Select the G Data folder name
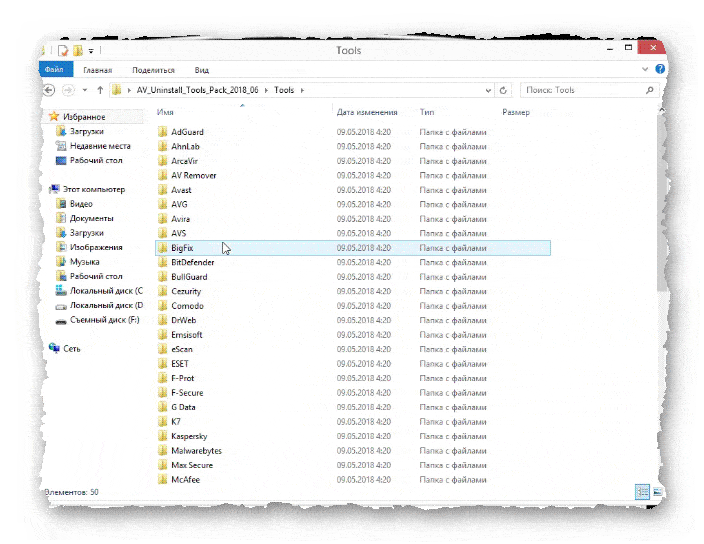Screen dimensions: 704x544 [183, 407]
